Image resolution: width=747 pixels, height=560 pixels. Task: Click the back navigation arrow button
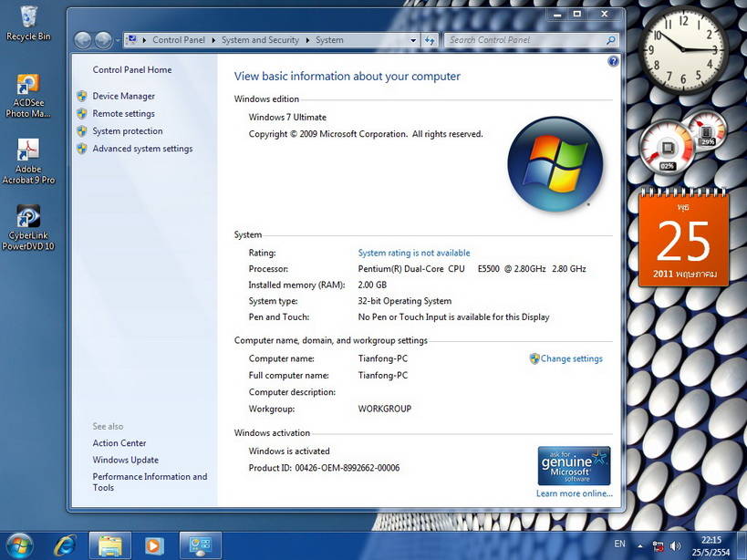[82, 40]
